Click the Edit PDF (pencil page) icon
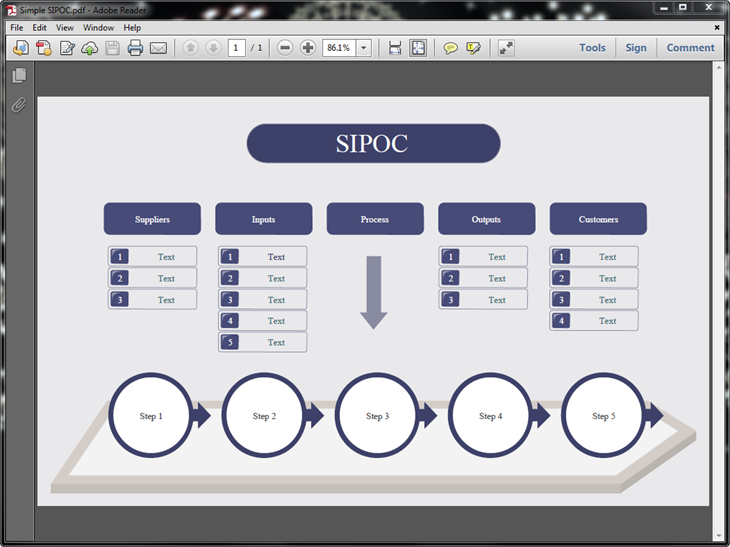The height and width of the screenshot is (547, 730). tap(67, 47)
